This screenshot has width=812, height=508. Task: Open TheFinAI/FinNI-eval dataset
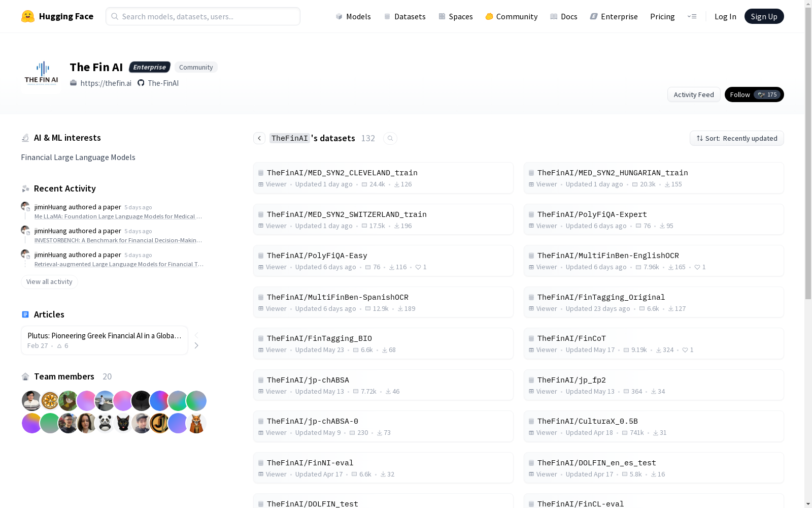click(383, 468)
